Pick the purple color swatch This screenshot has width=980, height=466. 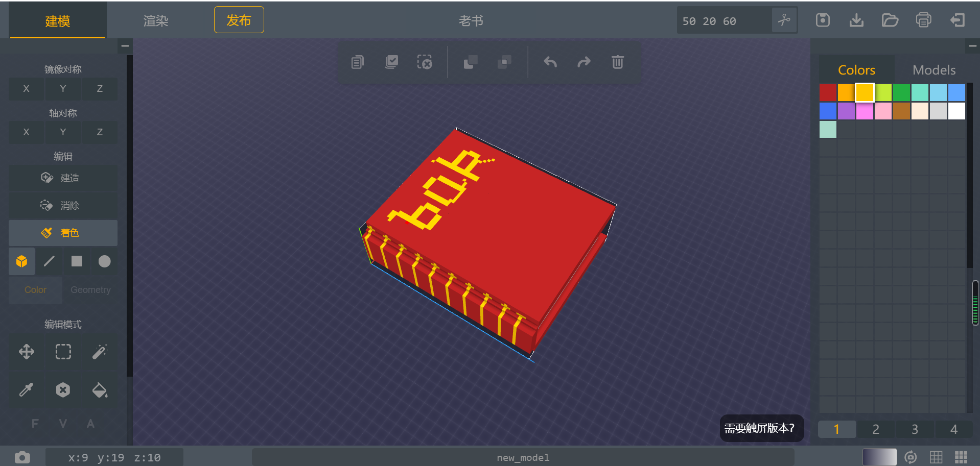846,111
